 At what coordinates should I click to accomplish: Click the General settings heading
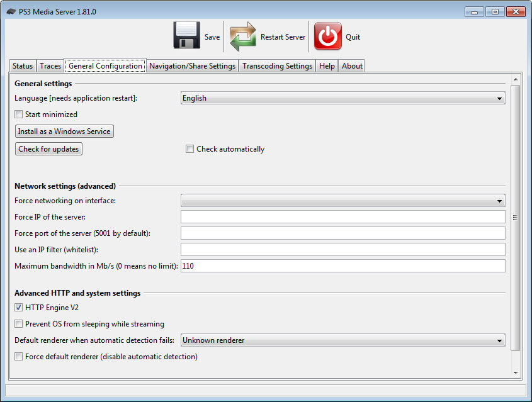pyautogui.click(x=43, y=84)
